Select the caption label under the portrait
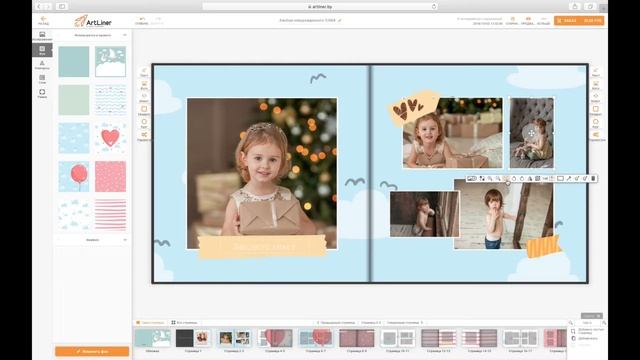 pos(262,247)
